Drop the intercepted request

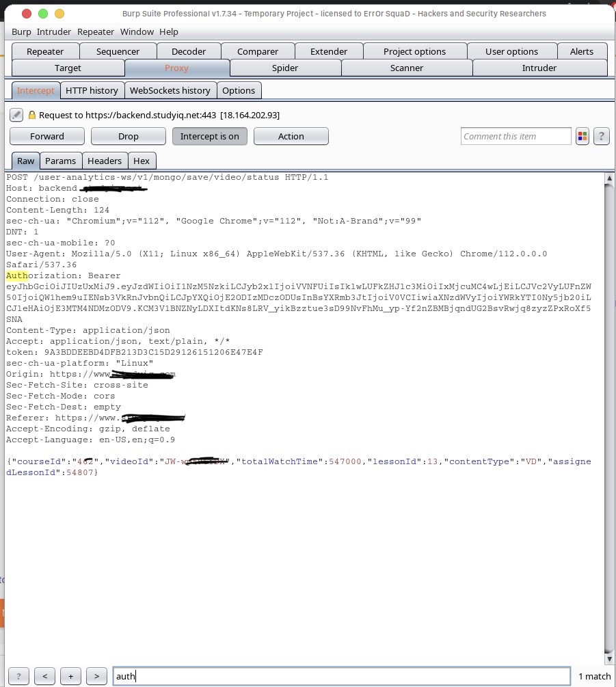coord(128,136)
